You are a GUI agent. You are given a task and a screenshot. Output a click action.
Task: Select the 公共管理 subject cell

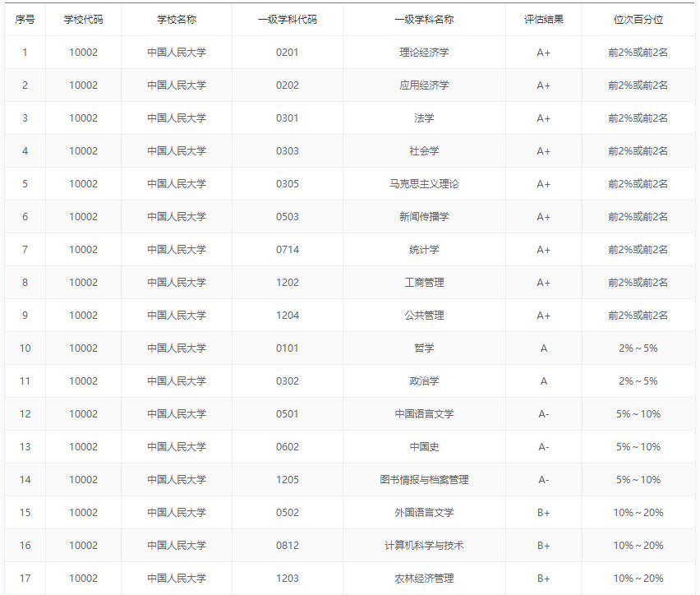(424, 316)
